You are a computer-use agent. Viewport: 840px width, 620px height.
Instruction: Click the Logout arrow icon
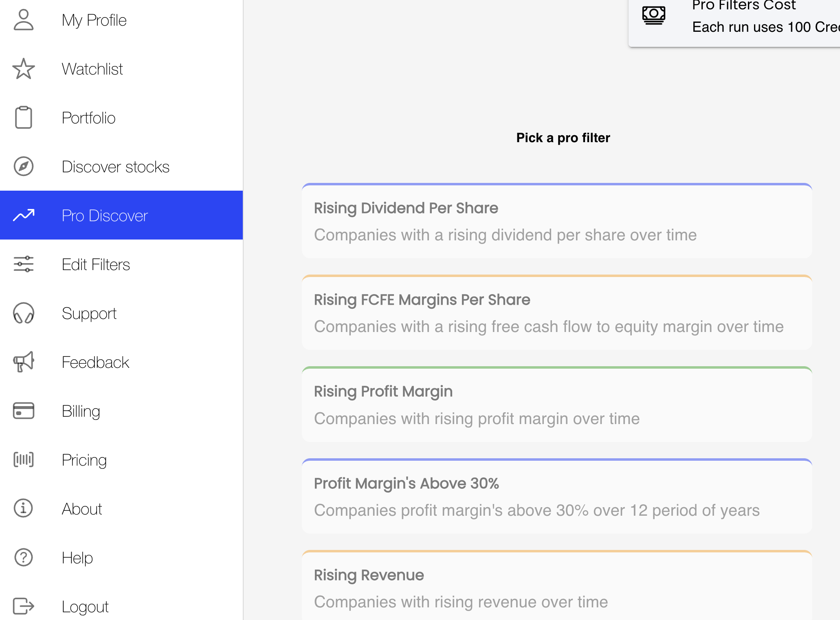point(23,606)
